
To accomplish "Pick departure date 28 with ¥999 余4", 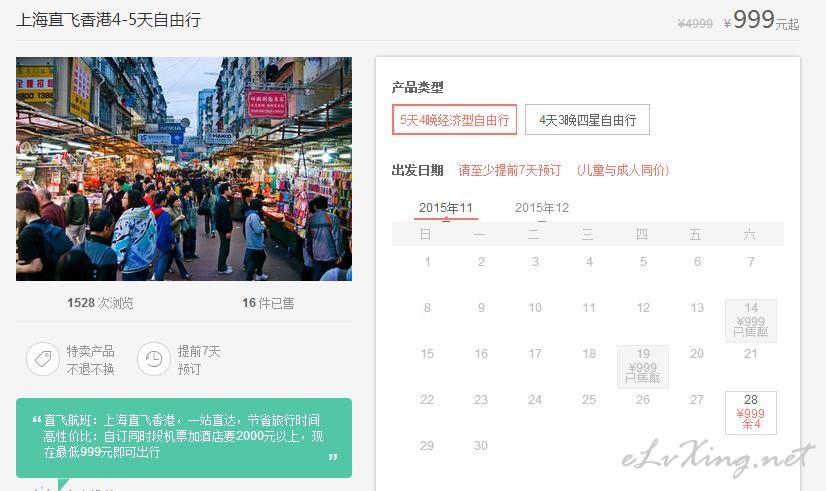I will coord(751,413).
